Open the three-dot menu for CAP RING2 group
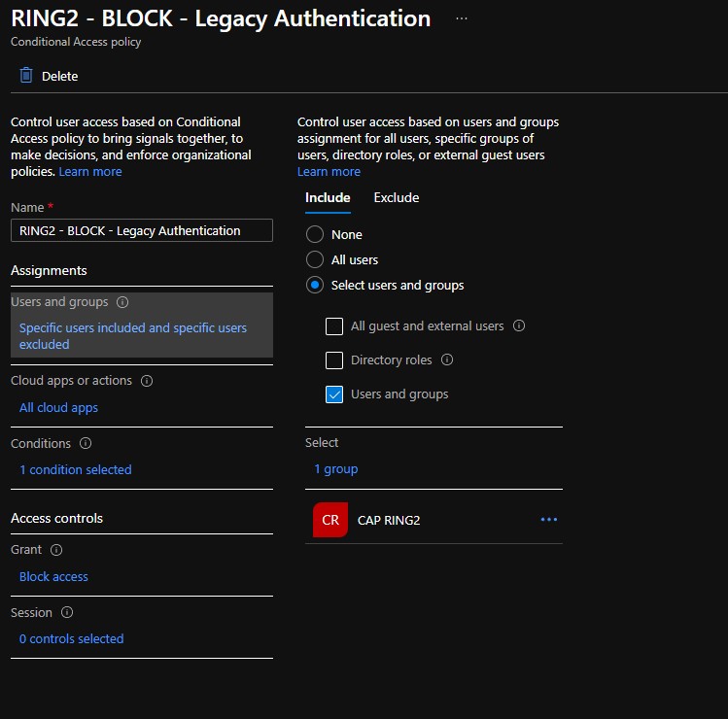The width and height of the screenshot is (728, 719). (549, 520)
